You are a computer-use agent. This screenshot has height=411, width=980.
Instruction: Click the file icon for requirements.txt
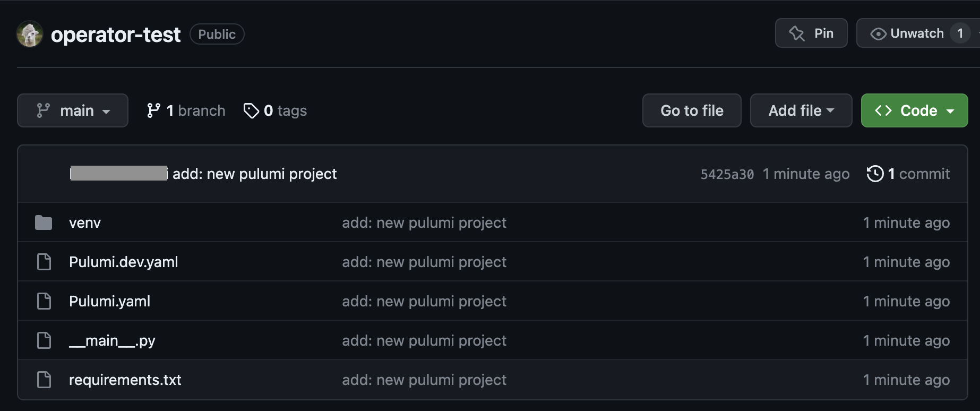click(x=44, y=380)
